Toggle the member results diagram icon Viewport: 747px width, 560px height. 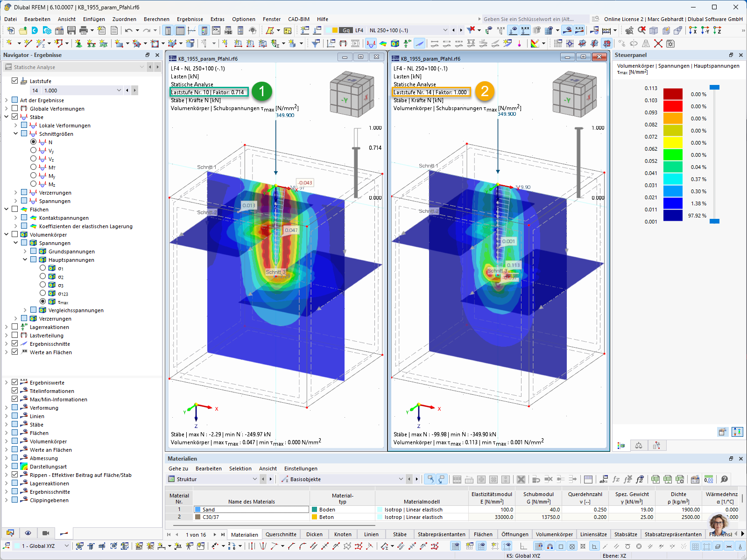[x=371, y=43]
